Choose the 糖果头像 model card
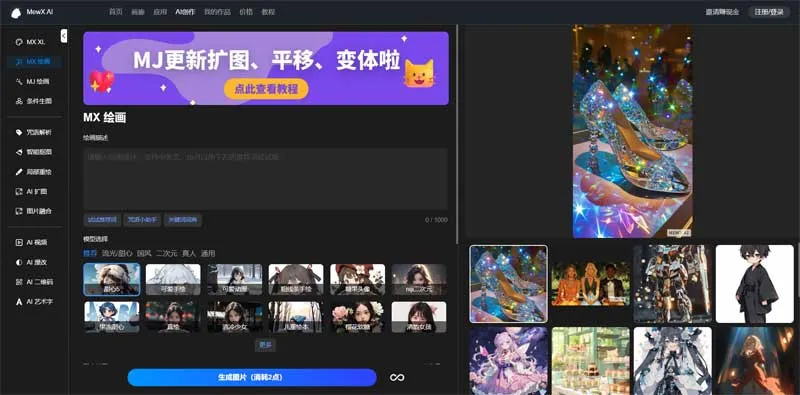800x395 pixels. coord(358,279)
